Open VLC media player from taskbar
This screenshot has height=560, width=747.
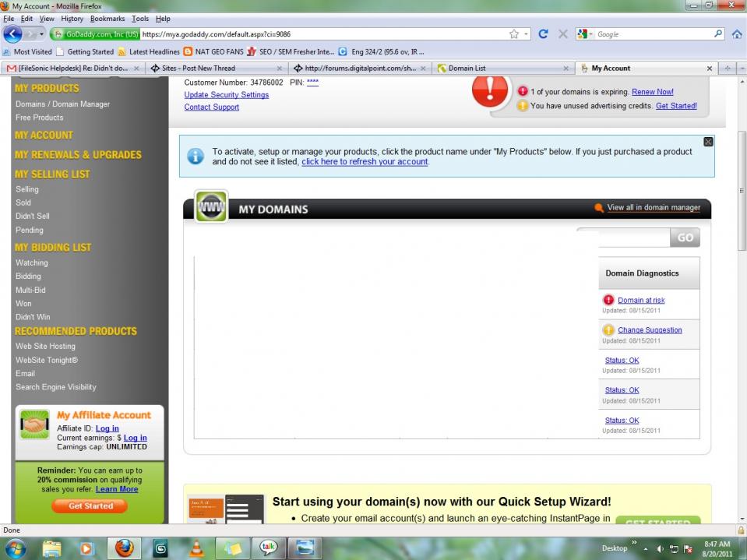(x=196, y=548)
